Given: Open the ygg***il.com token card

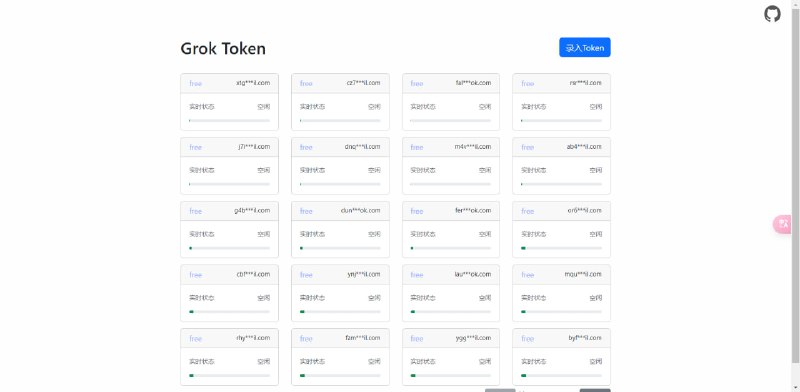Looking at the screenshot, I should coord(451,357).
